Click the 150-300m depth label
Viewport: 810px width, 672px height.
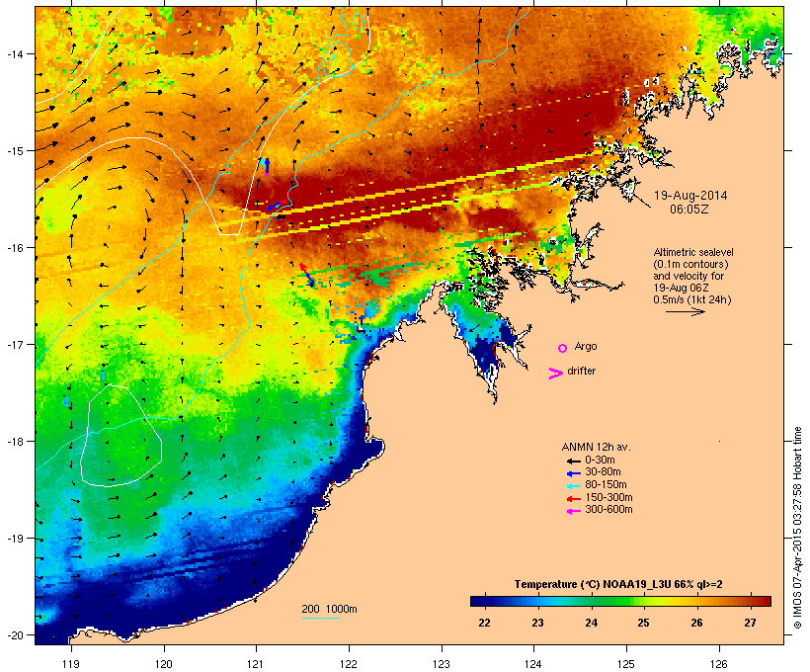(608, 497)
